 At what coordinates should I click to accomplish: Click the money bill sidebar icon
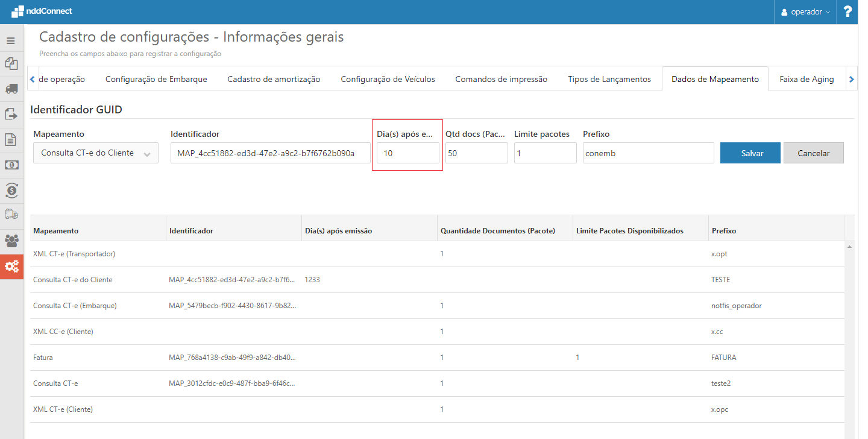(x=11, y=165)
